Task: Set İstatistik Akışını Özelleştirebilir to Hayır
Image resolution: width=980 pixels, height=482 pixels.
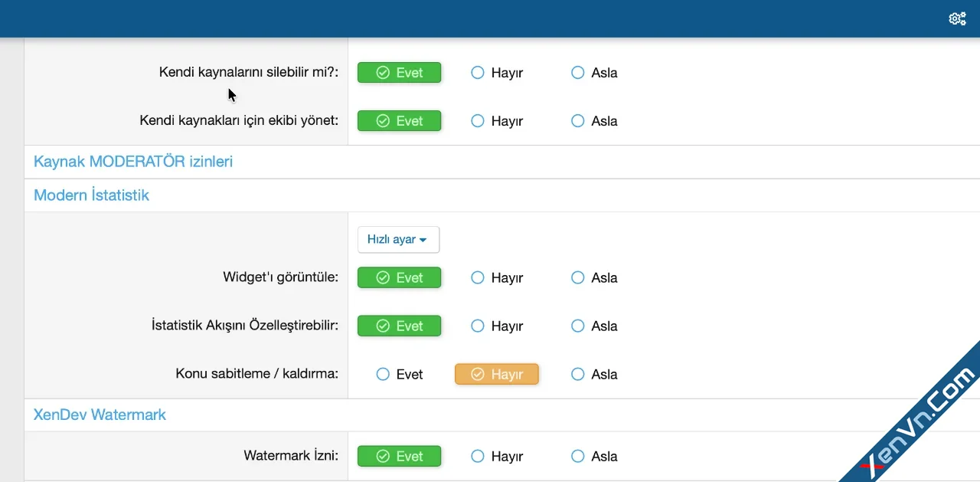Action: tap(478, 326)
